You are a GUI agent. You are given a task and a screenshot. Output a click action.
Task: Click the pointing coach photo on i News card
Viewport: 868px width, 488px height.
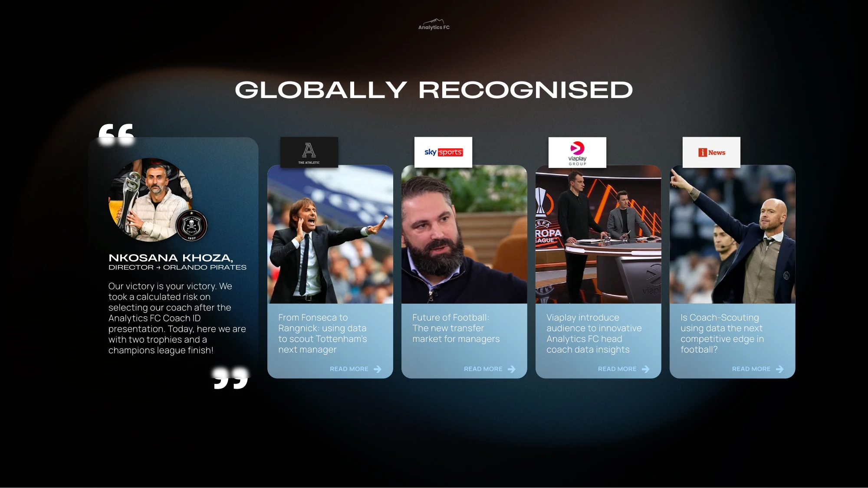click(733, 234)
